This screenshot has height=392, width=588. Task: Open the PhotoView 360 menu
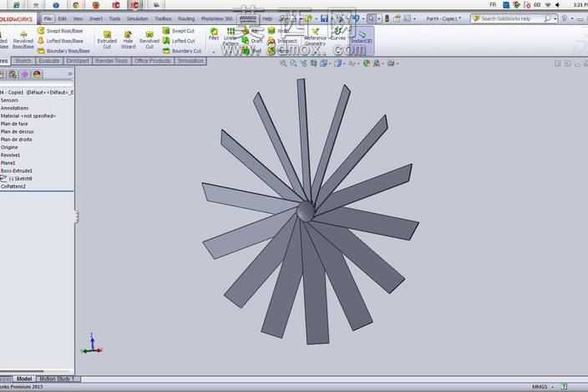click(x=217, y=18)
